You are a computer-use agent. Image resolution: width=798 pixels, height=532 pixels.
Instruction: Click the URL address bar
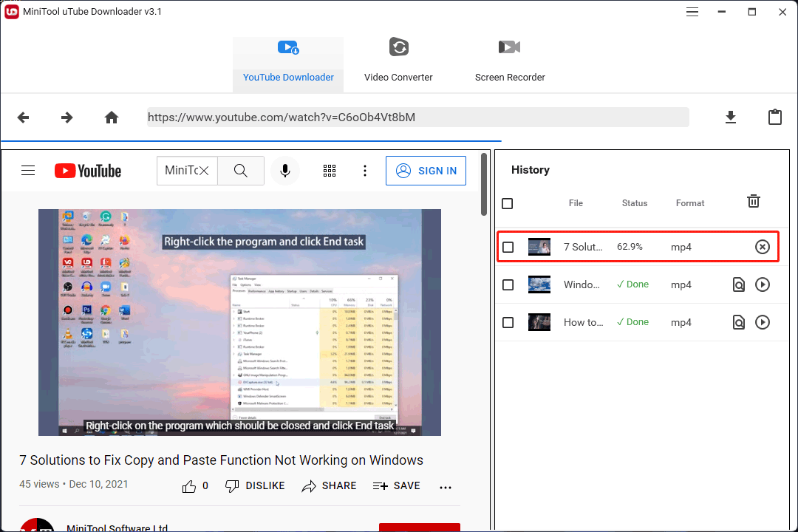pyautogui.click(x=417, y=117)
